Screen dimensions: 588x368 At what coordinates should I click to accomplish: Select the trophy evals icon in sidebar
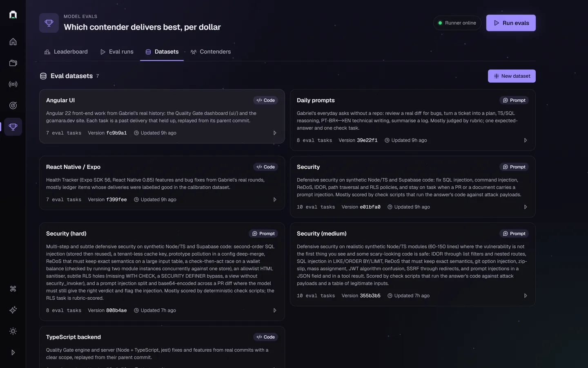coord(13,127)
